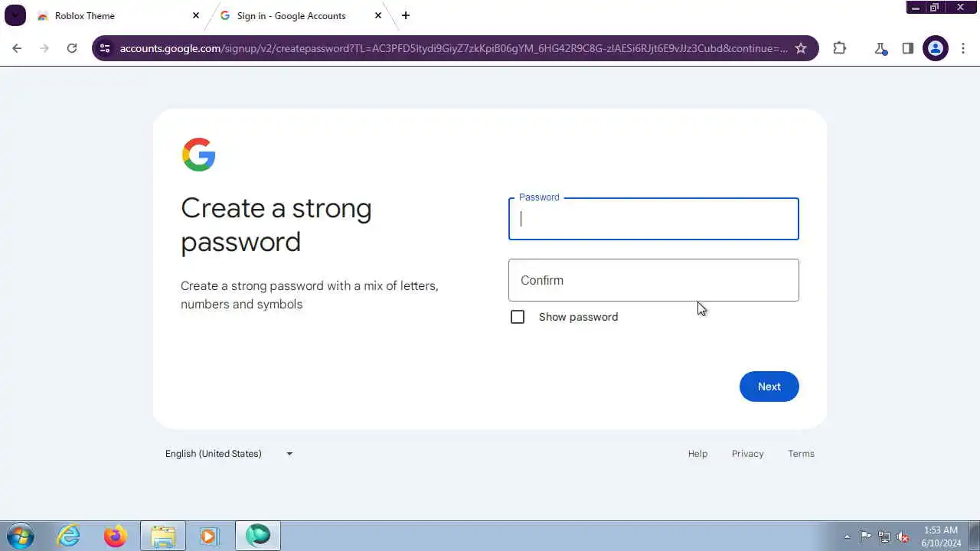Open the taskbar clock showing 1:53 AM
Image resolution: width=980 pixels, height=551 pixels.
(941, 536)
